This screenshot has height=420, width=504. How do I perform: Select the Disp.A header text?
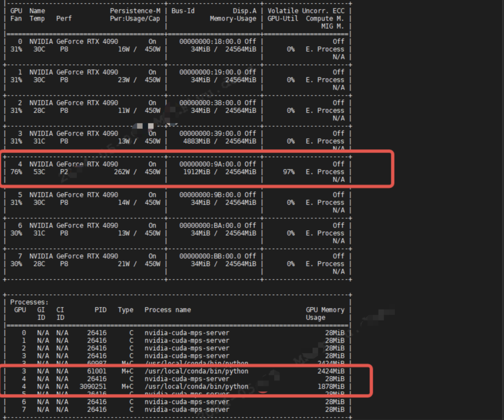(245, 11)
